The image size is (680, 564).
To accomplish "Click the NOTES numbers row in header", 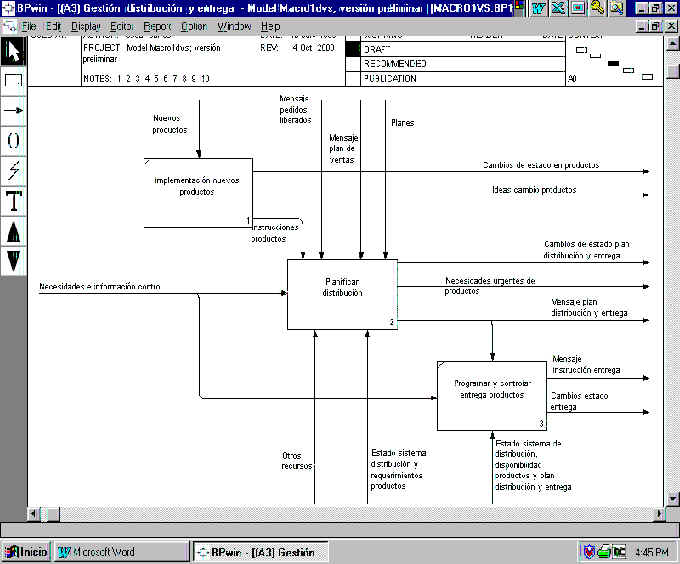I will 147,78.
